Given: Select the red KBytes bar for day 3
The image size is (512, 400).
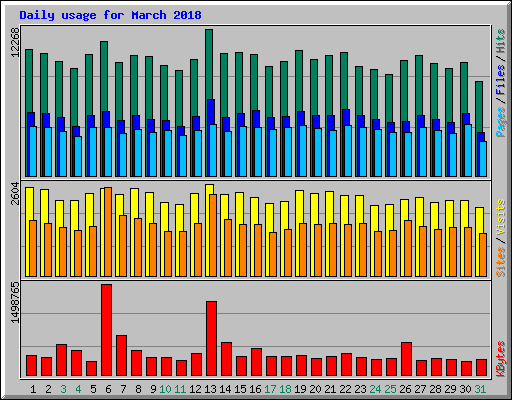Looking at the screenshot, I should [61, 360].
